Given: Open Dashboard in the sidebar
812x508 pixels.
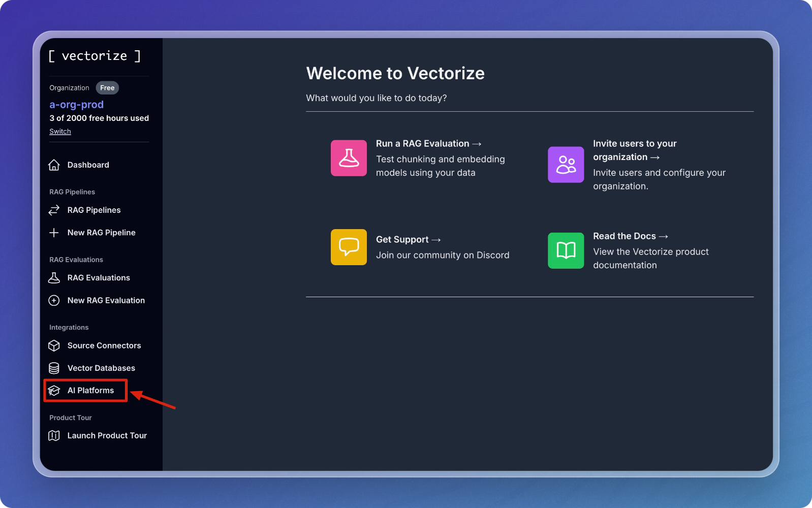Looking at the screenshot, I should [88, 165].
